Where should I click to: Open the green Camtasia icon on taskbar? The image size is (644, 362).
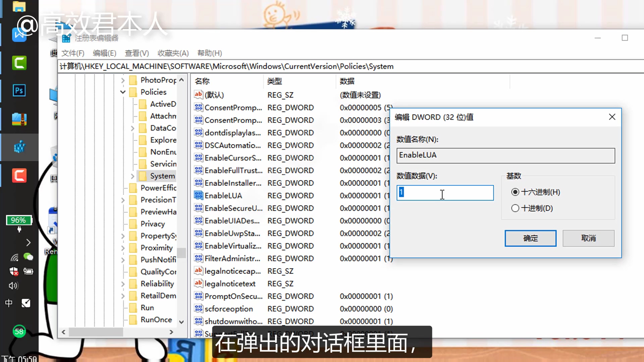19,63
